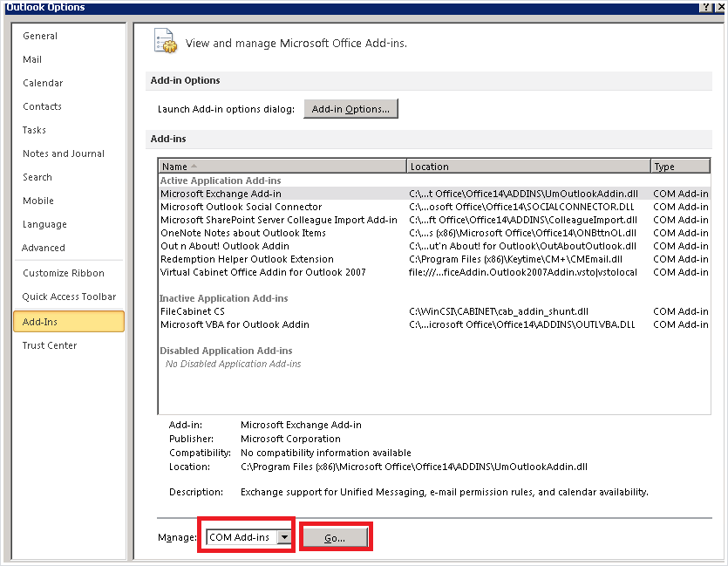The width and height of the screenshot is (728, 566).
Task: Click the Add-in Options button
Action: 350,109
